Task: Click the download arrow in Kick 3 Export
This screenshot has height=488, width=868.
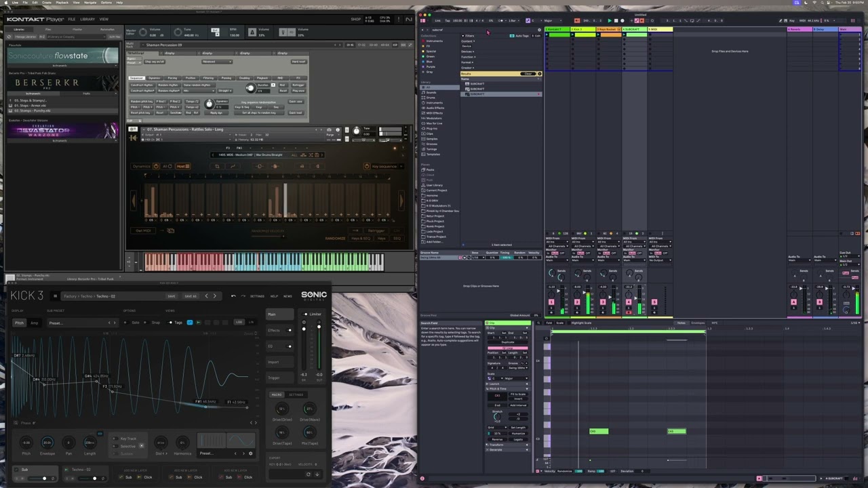Action: 316,474
